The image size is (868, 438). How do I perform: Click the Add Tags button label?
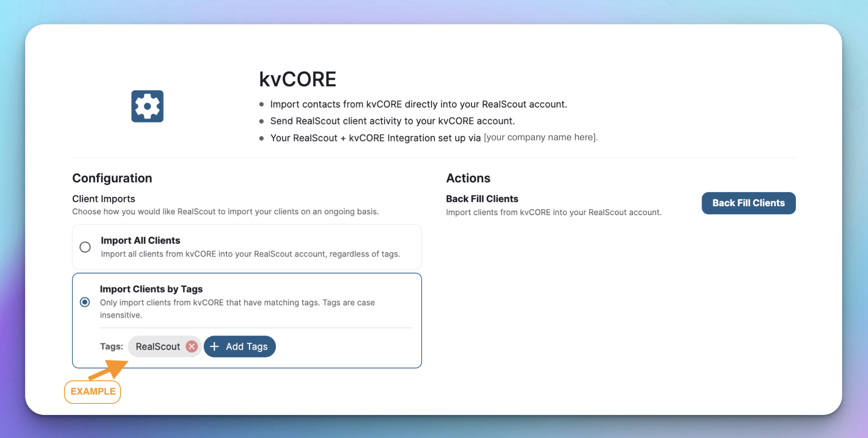pyautogui.click(x=247, y=347)
